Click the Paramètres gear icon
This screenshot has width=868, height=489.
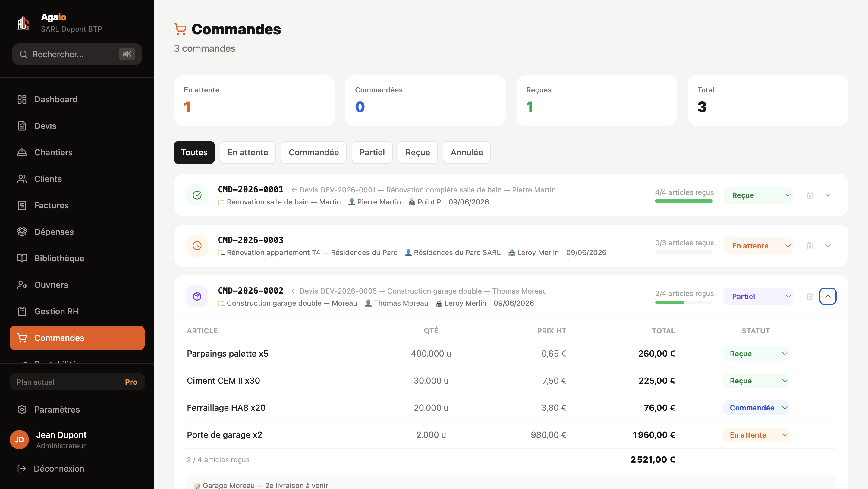pos(22,410)
